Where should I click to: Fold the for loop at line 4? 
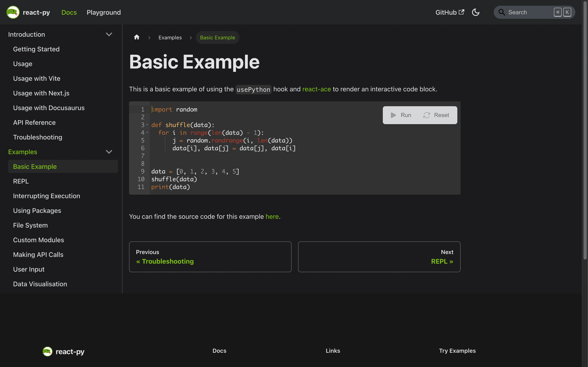coord(147,133)
